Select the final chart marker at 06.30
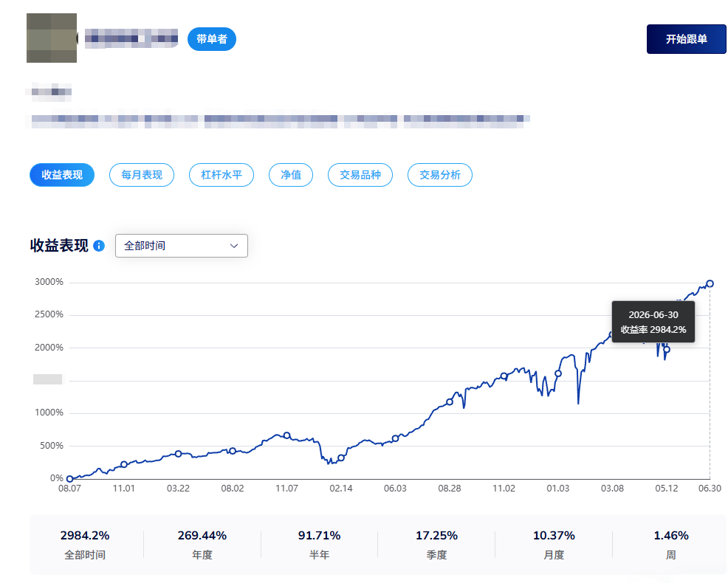Screen dimensions: 728x583 (x=710, y=283)
